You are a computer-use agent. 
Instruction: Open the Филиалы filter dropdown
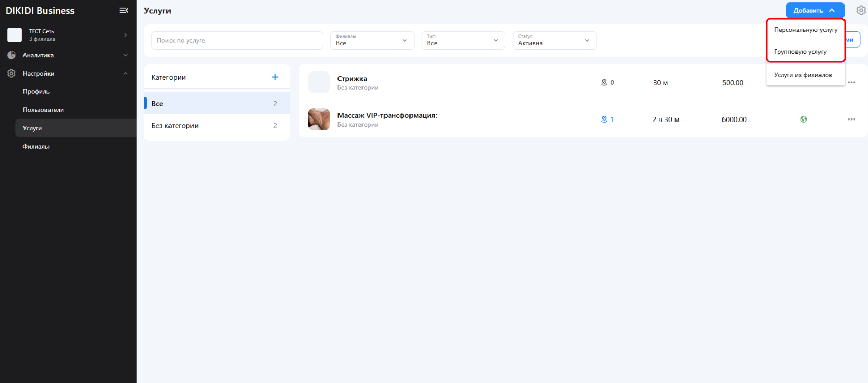pyautogui.click(x=372, y=40)
